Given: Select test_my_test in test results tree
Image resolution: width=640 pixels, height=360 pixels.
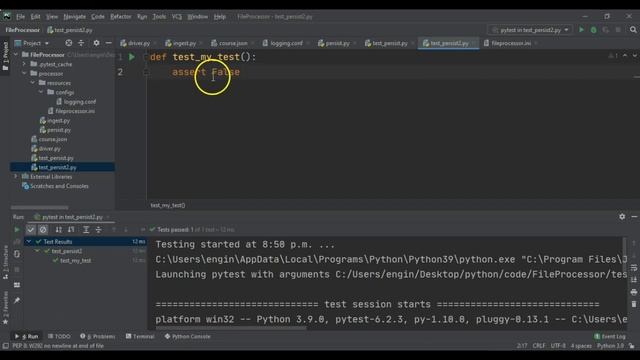Looking at the screenshot, I should [76, 260].
